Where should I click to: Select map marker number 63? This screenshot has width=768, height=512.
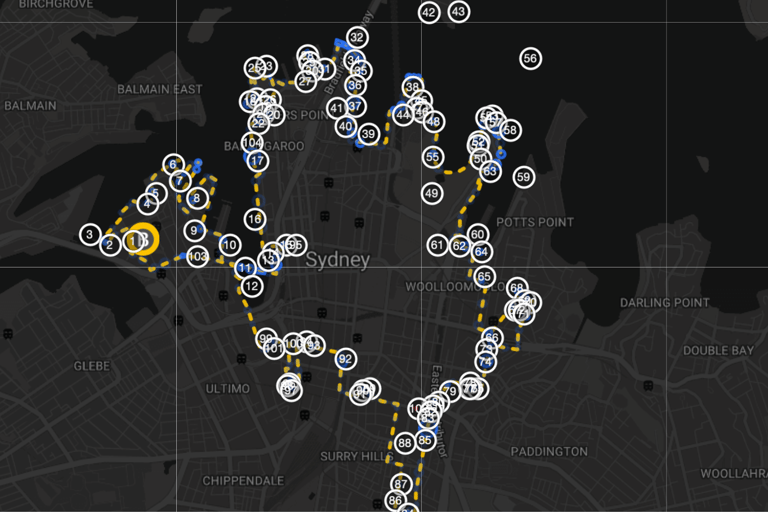[x=490, y=171]
